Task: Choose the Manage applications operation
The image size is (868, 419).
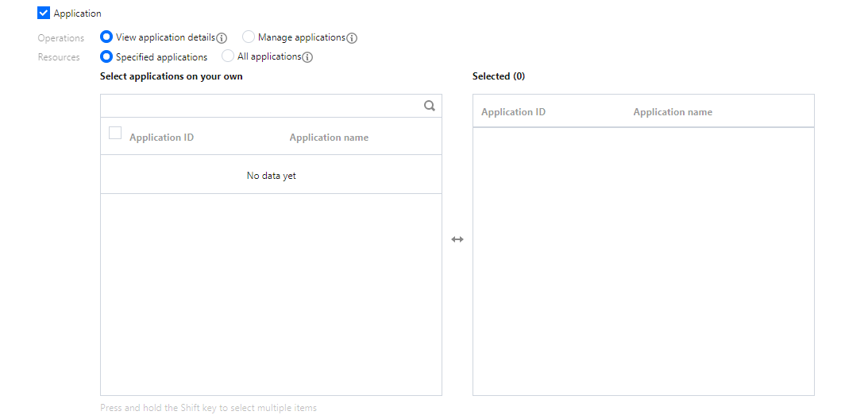Action: (249, 37)
